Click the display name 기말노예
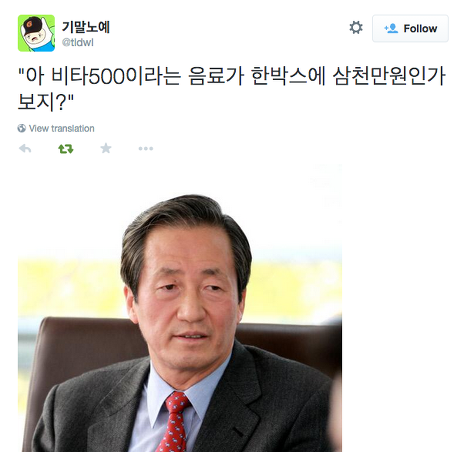The image size is (474, 452). 86,27
